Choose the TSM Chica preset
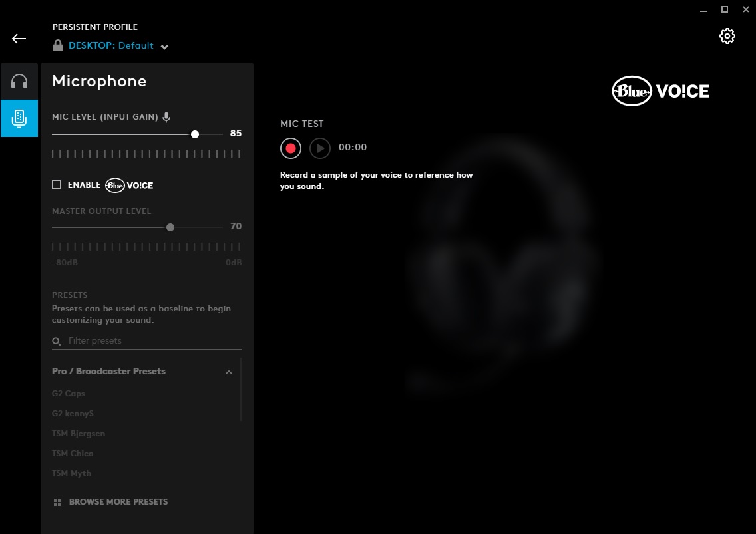The height and width of the screenshot is (534, 756). (x=73, y=454)
